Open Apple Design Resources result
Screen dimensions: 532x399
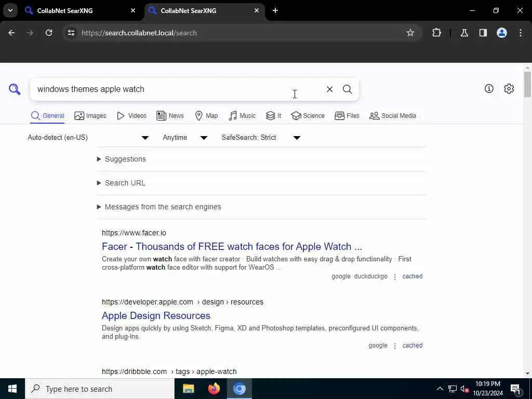[x=156, y=315]
